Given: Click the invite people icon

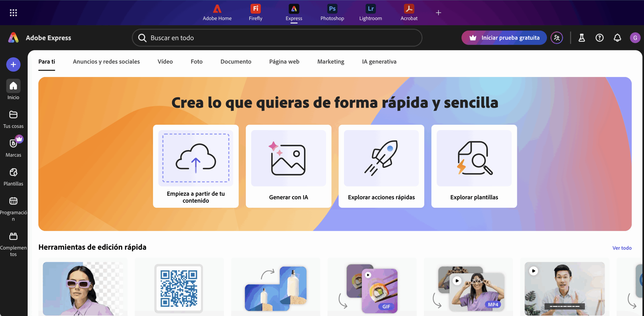Looking at the screenshot, I should 557,38.
